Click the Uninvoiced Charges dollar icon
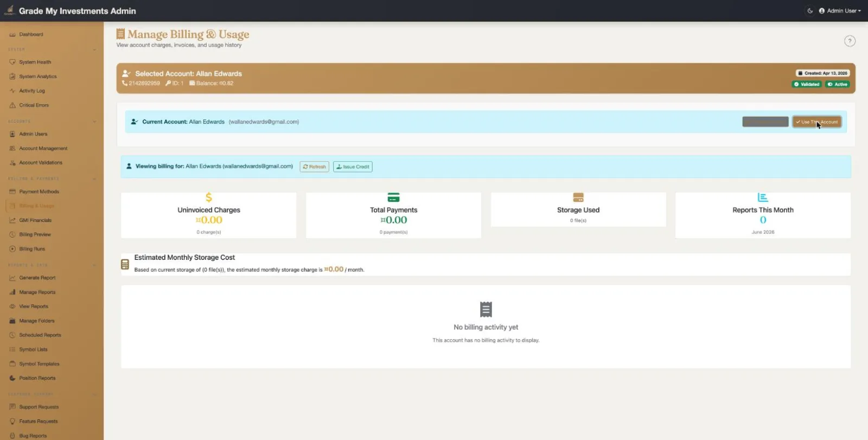This screenshot has height=440, width=868. tap(209, 197)
